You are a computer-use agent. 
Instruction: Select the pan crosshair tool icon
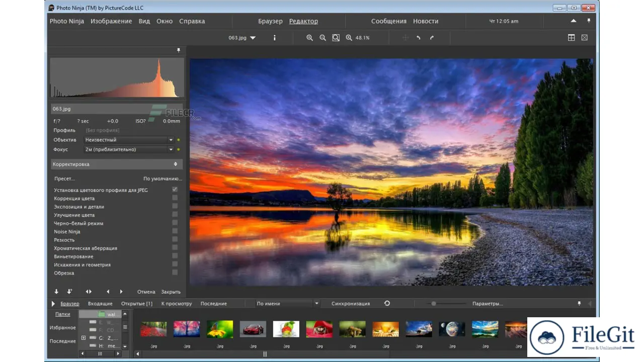(405, 38)
